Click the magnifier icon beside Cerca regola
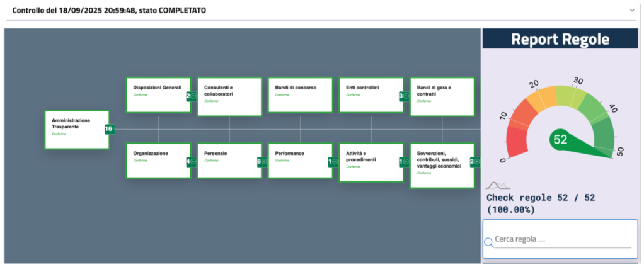644x267 pixels. pos(489,242)
